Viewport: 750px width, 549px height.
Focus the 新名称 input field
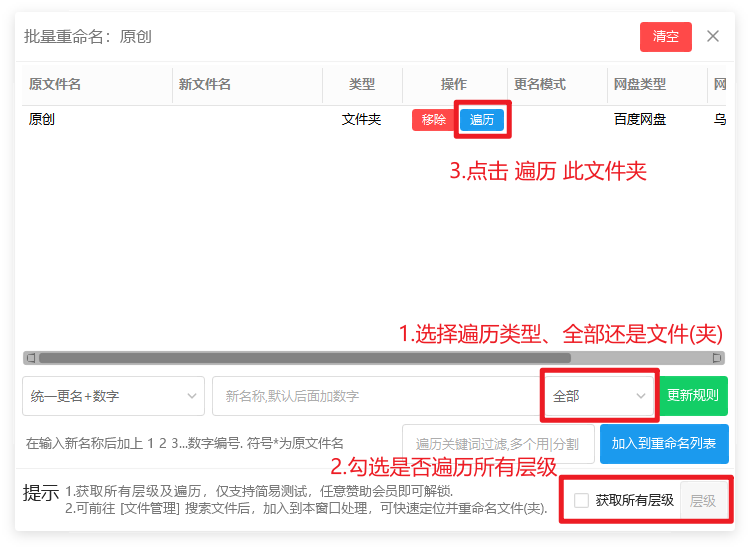[376, 396]
